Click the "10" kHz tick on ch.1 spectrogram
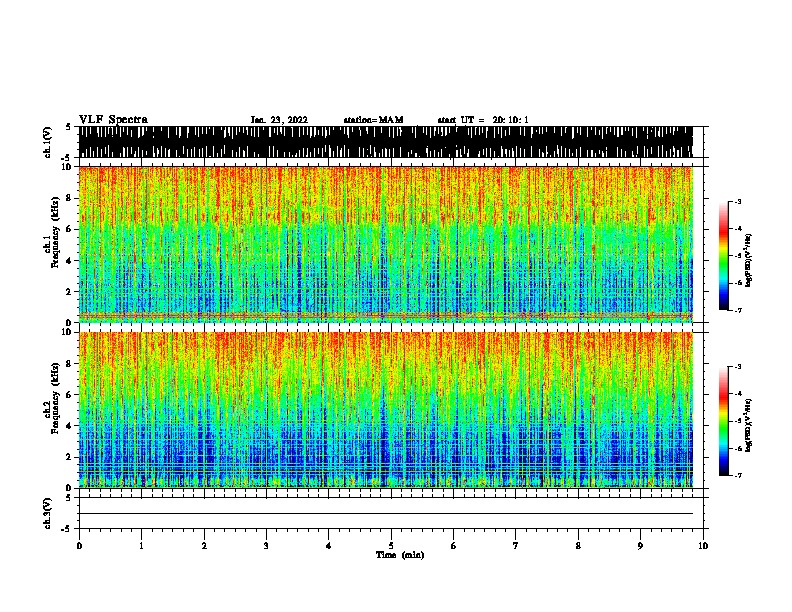This screenshot has height=612, width=792. click(x=68, y=167)
